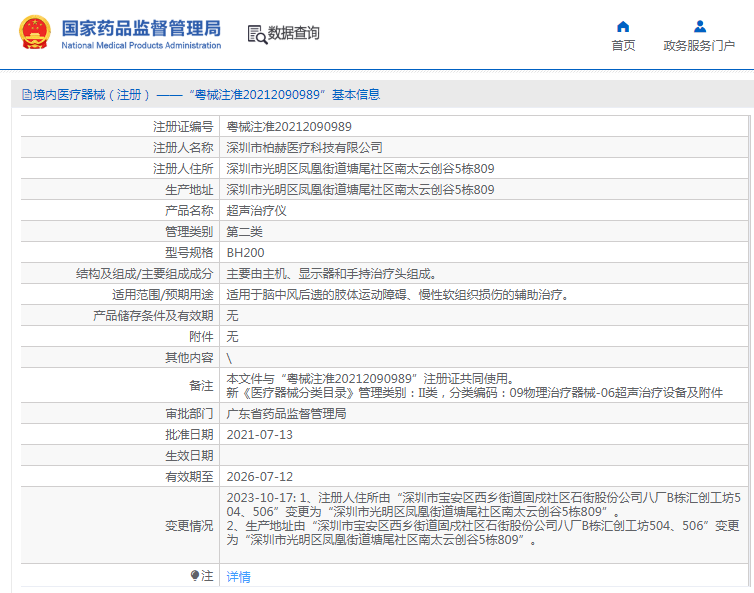Click the empty 生效日期 value cell

[x=484, y=455]
